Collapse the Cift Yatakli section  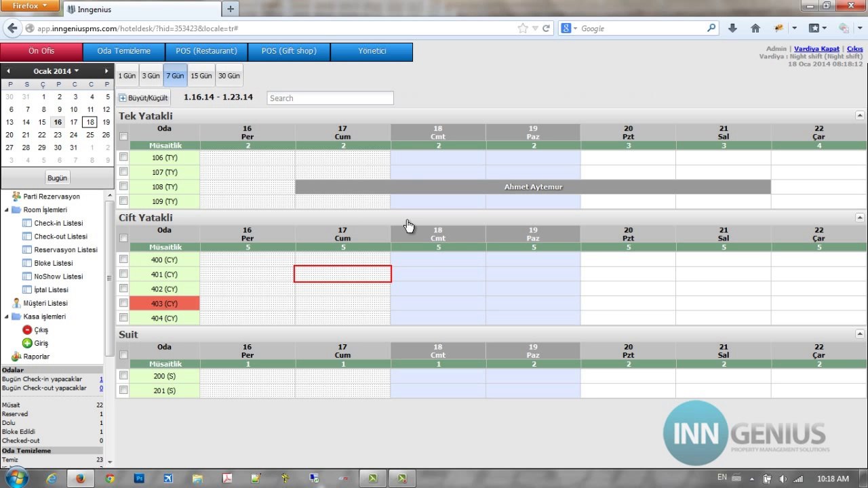tap(860, 218)
